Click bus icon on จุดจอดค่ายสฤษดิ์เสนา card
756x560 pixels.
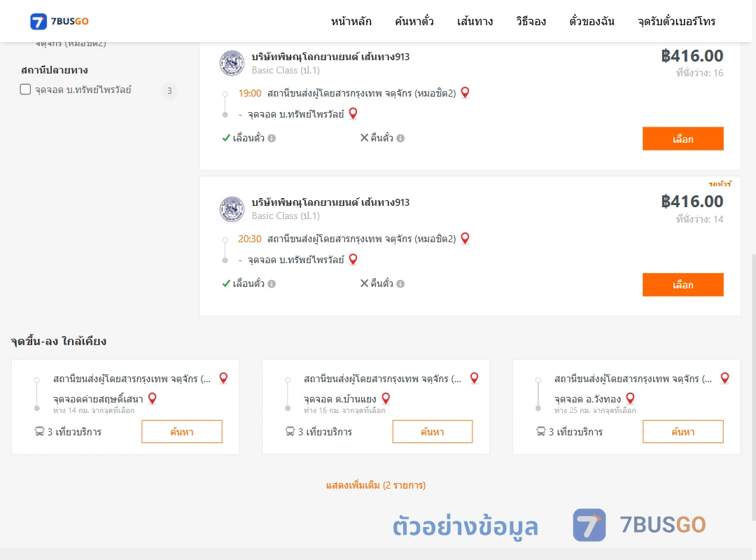(39, 431)
